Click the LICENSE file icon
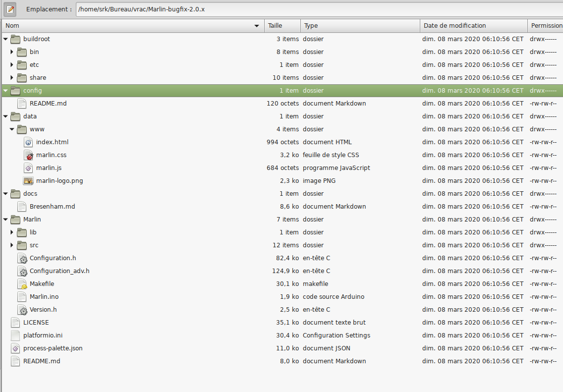 [15, 322]
